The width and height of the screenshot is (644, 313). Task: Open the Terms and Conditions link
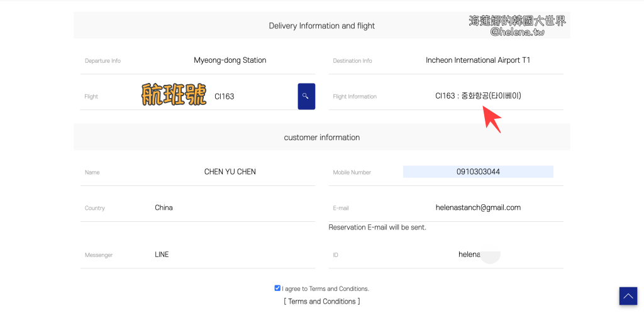coord(322,302)
